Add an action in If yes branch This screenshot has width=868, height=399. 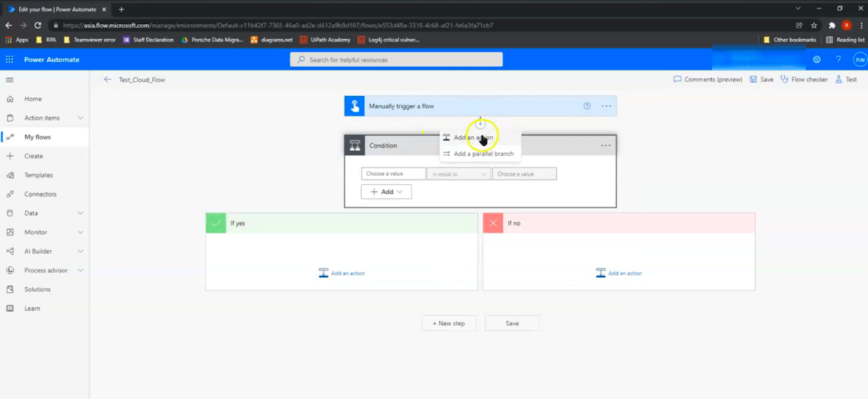341,273
